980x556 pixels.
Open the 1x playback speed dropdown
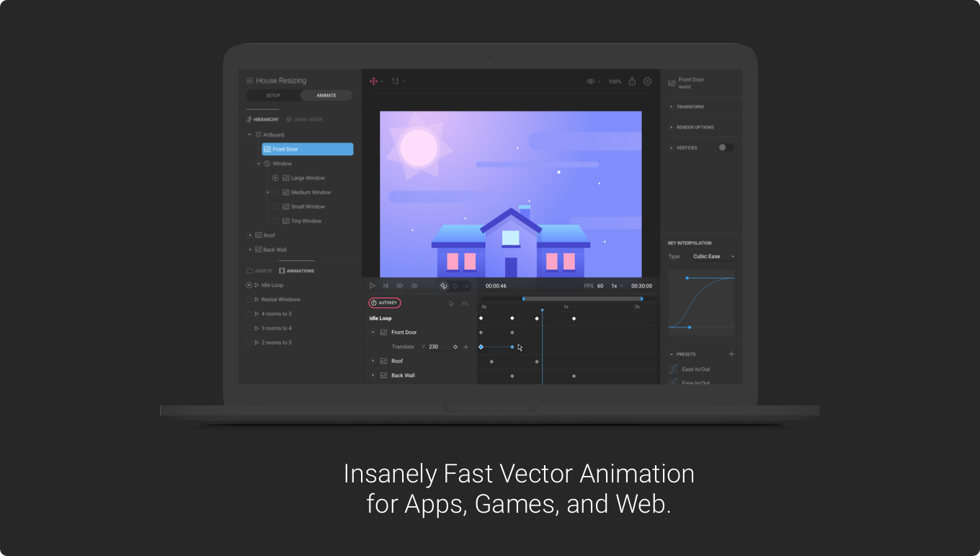[x=617, y=286]
